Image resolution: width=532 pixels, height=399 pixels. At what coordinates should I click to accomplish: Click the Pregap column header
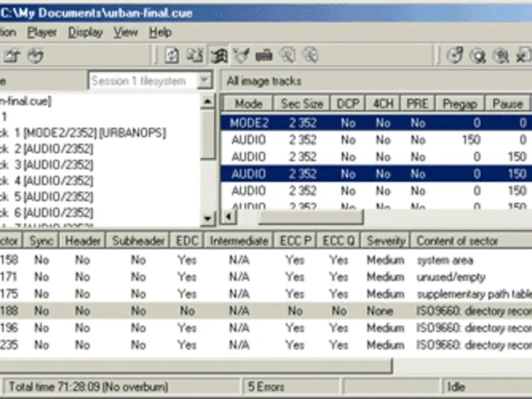[x=460, y=104]
